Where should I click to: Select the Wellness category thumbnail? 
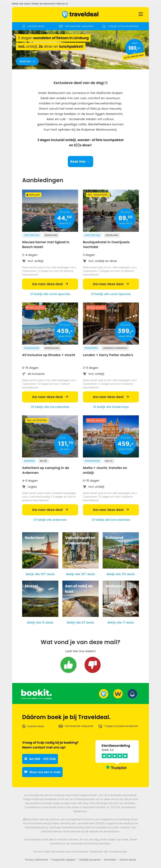pos(121,598)
